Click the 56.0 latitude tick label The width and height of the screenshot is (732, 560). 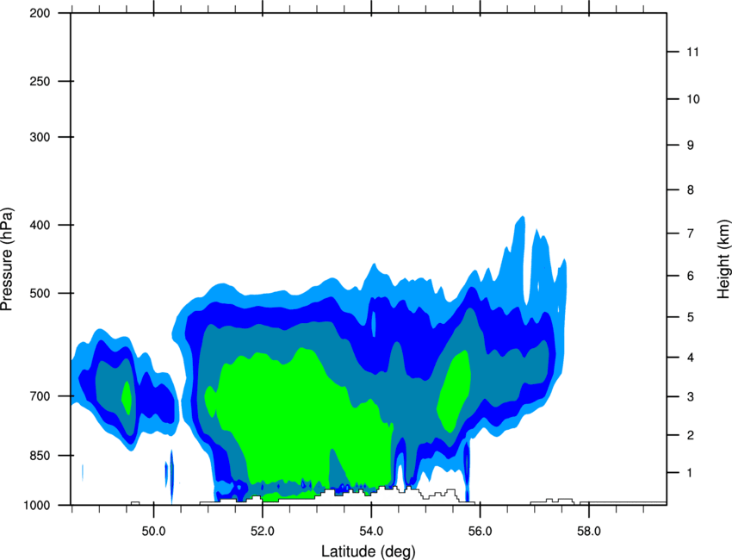coord(481,532)
